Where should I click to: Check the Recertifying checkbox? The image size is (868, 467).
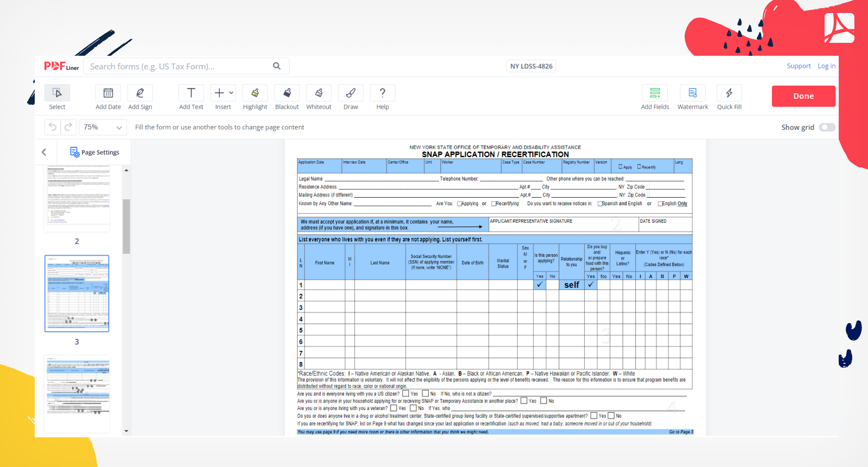pos(494,204)
